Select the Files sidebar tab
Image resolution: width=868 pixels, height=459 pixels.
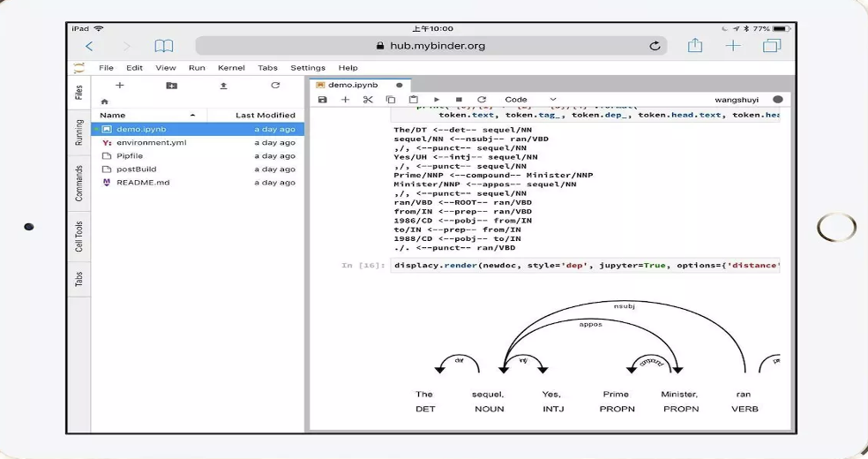[x=79, y=93]
